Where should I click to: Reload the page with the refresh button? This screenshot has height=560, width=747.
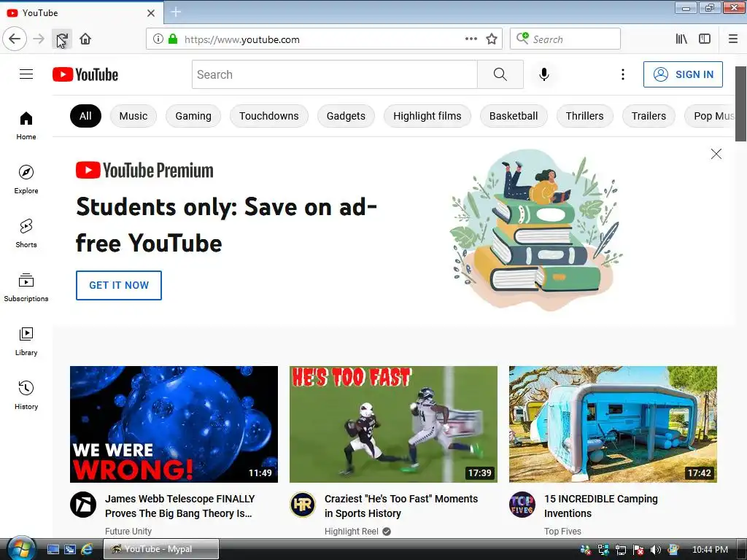point(62,39)
